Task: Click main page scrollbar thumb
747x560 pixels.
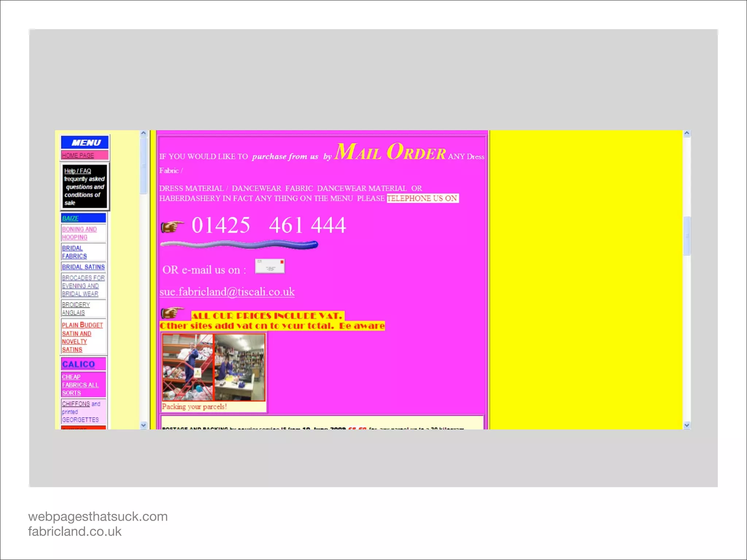Action: coord(687,236)
